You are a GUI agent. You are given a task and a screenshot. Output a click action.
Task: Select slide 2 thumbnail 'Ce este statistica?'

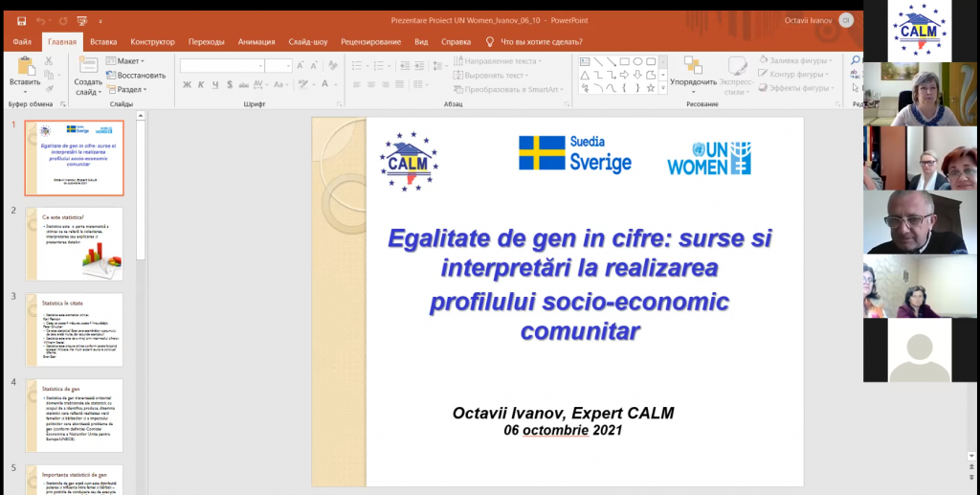(75, 244)
